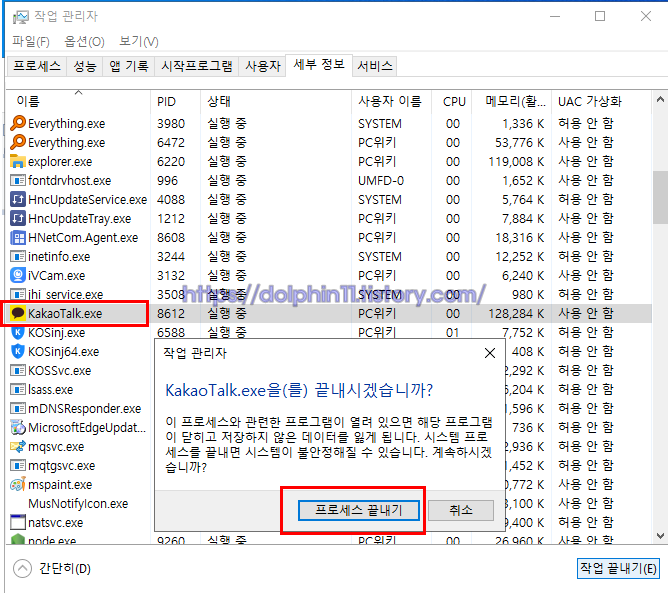
Task: Click the 취소 button in dialog
Action: point(461,510)
